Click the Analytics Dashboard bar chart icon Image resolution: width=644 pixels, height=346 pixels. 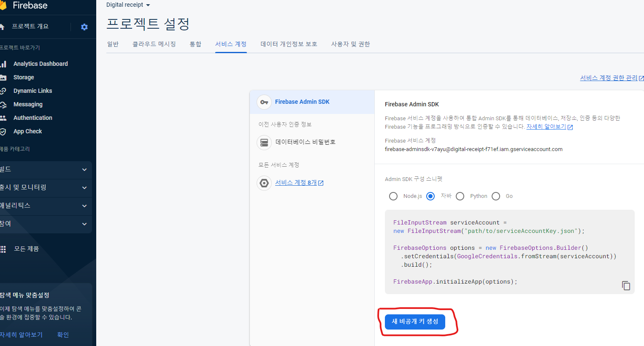[x=3, y=64]
